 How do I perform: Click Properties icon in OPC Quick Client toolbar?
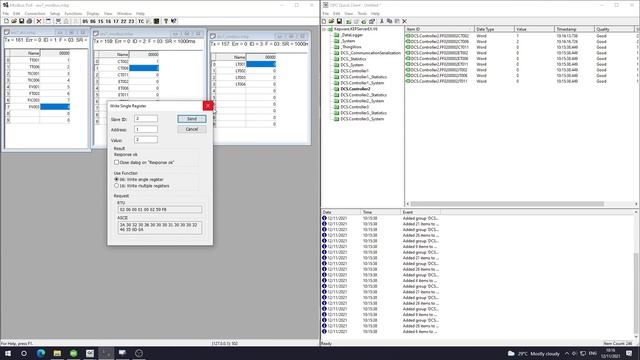point(372,21)
